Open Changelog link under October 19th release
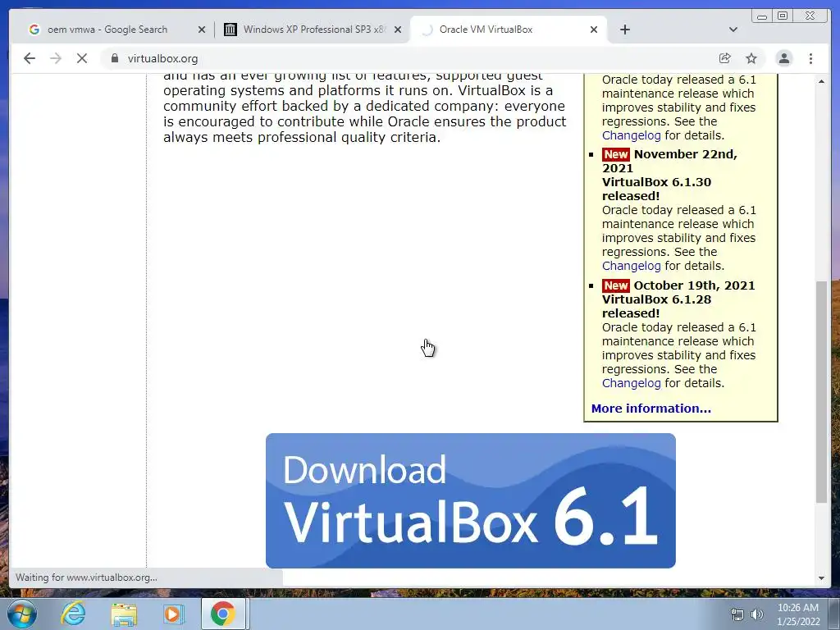 pos(631,383)
